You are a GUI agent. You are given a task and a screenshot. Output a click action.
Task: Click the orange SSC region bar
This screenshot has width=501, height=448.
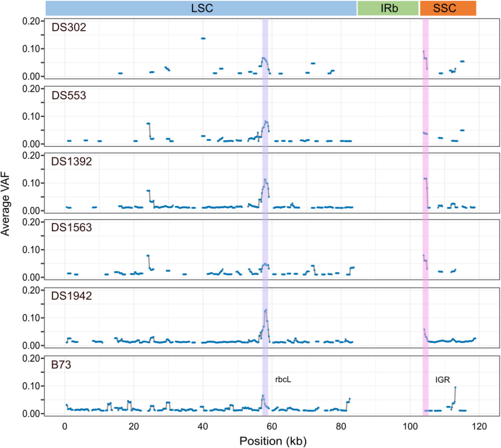448,8
